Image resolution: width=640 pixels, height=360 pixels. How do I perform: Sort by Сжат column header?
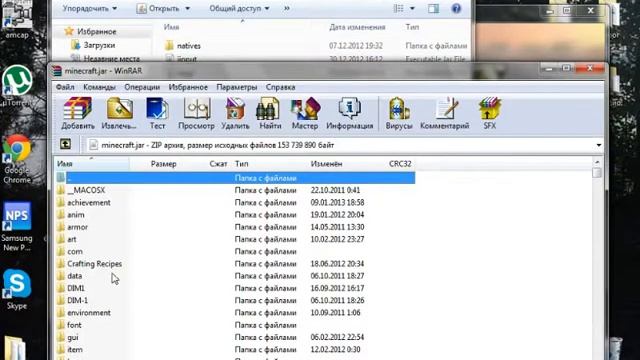[218, 164]
